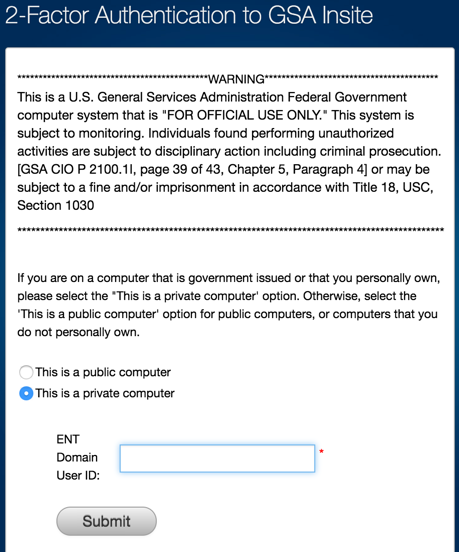Viewport: 459px width, 552px height.
Task: Click the asterisk line below Section 1030
Action: click(231, 230)
